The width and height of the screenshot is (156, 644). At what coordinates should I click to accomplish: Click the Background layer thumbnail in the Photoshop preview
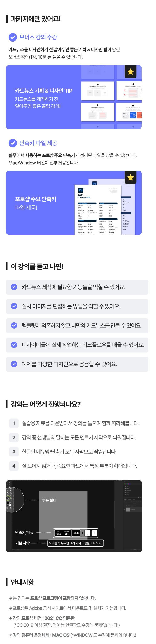[128, 509]
